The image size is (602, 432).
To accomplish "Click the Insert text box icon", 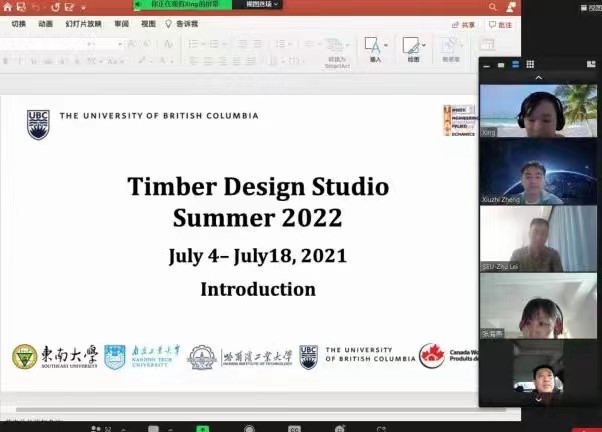I will (371, 47).
